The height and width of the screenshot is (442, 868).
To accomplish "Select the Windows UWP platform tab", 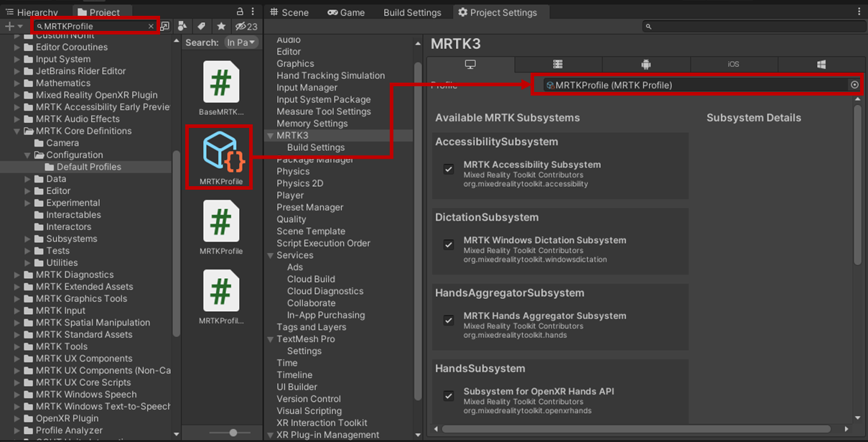I will pyautogui.click(x=821, y=64).
